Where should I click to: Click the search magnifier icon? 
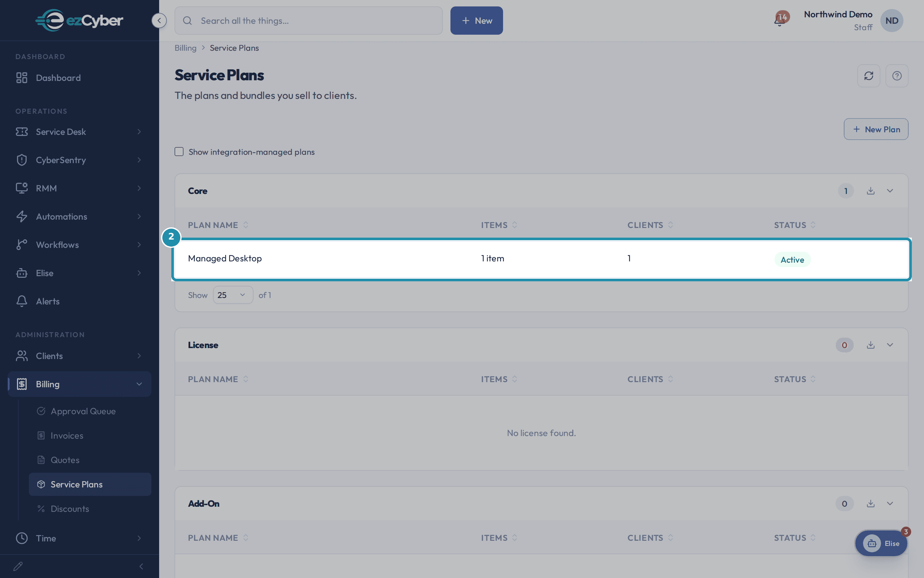tap(187, 21)
